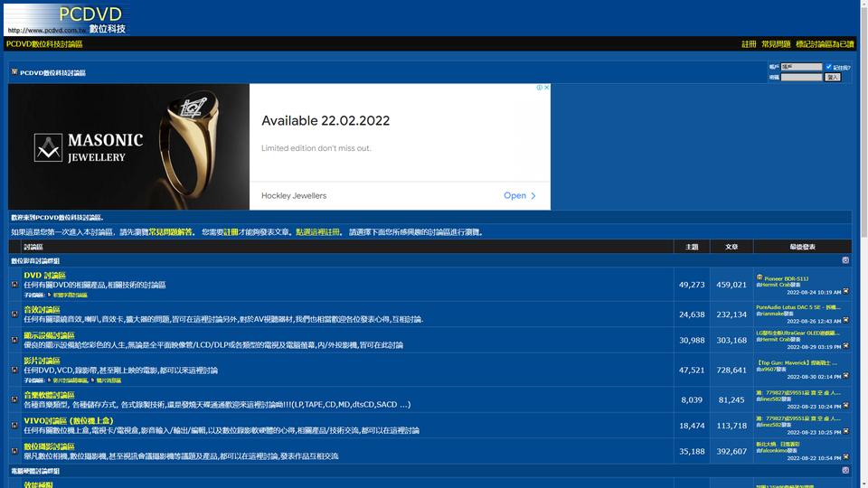Click the breadcrumb icon beside PCDVD數位科技討論區
The height and width of the screenshot is (488, 868).
(x=14, y=72)
